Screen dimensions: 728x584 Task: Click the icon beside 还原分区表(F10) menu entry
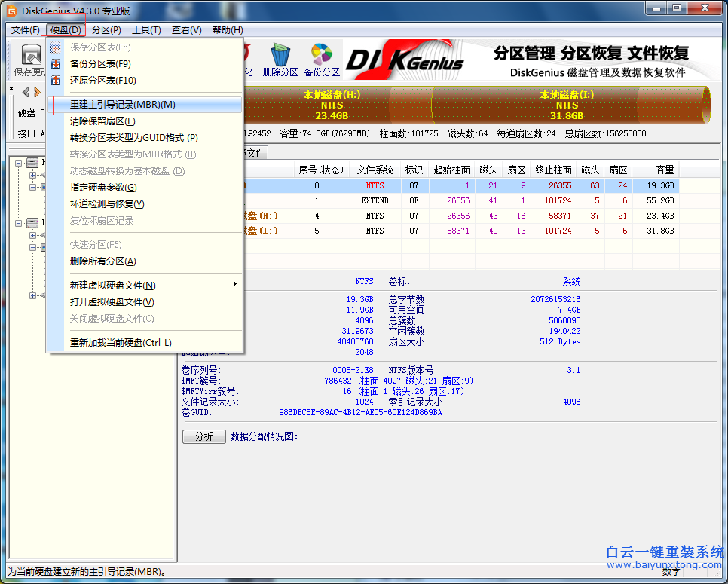pos(54,79)
